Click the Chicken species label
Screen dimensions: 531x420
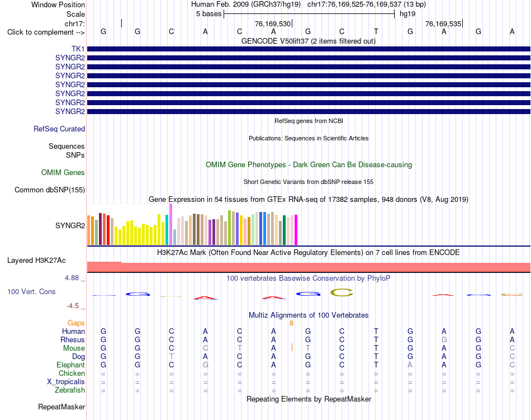tap(72, 373)
